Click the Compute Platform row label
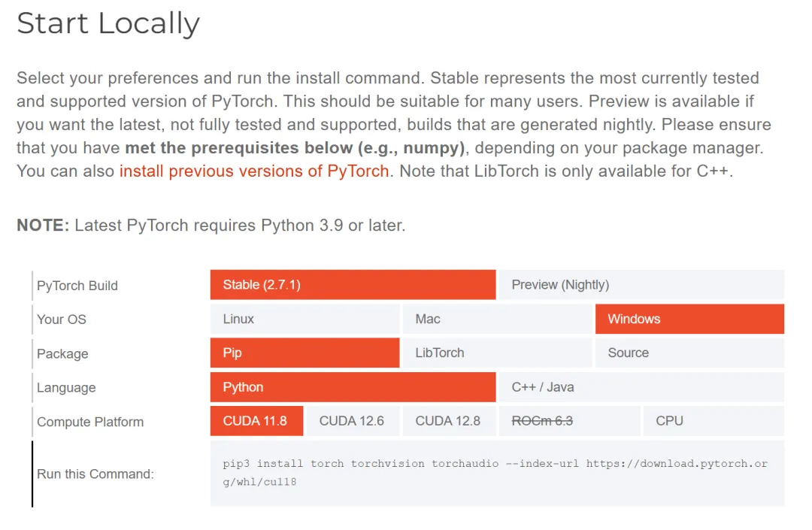 tap(90, 422)
